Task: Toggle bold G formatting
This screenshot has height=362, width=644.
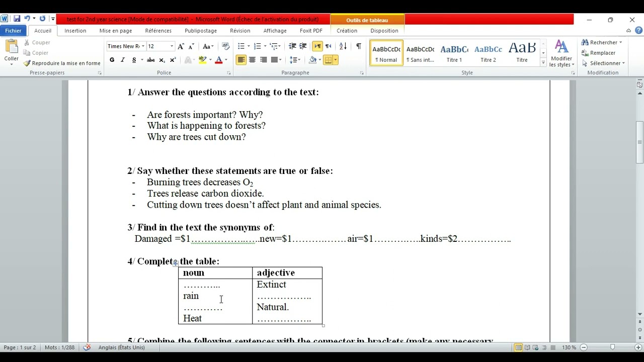Action: tap(112, 60)
